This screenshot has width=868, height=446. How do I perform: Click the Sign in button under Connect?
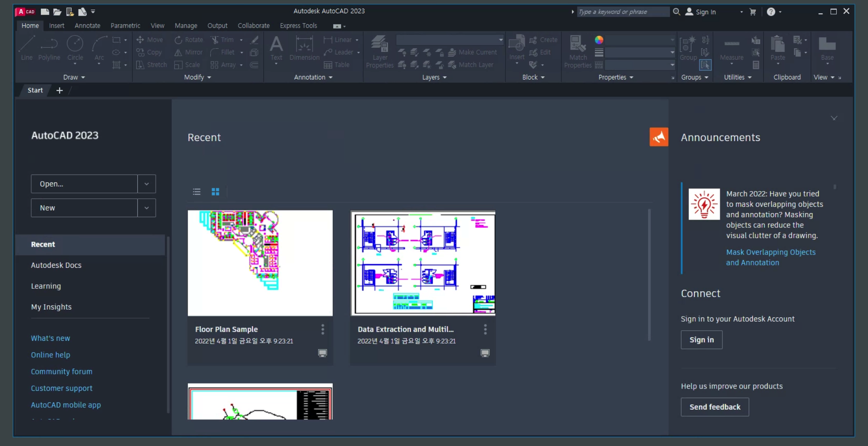pyautogui.click(x=701, y=340)
